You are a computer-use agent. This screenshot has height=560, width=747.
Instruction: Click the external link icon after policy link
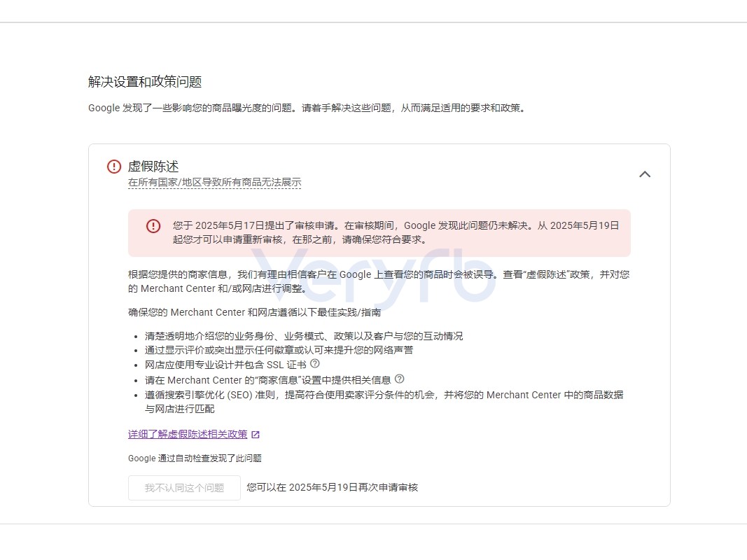(256, 435)
